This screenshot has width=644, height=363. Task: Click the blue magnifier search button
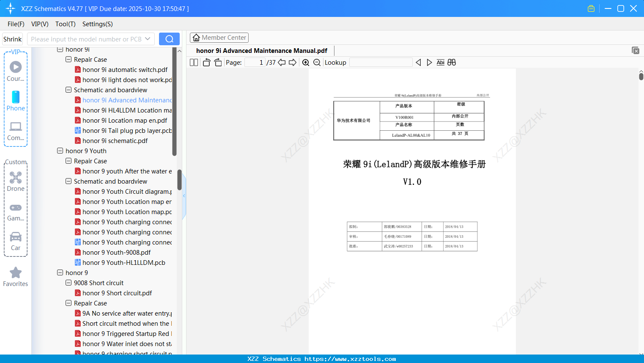[x=169, y=39]
